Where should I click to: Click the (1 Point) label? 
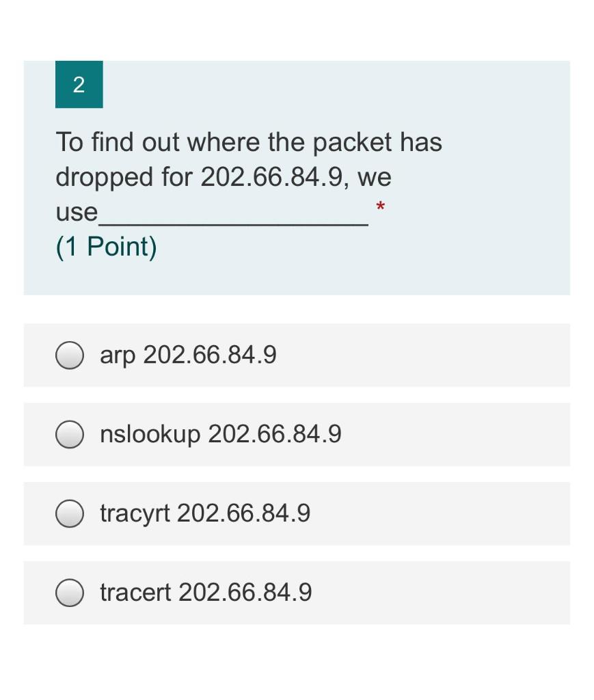coord(106,247)
